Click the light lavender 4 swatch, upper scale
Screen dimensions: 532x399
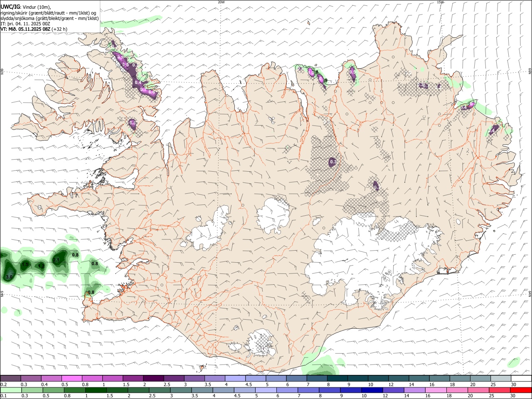[235, 378]
